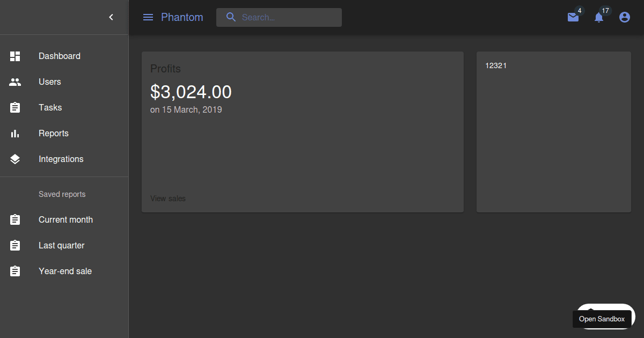644x338 pixels.
Task: Select the Last quarter clipboard icon
Action: click(x=14, y=245)
